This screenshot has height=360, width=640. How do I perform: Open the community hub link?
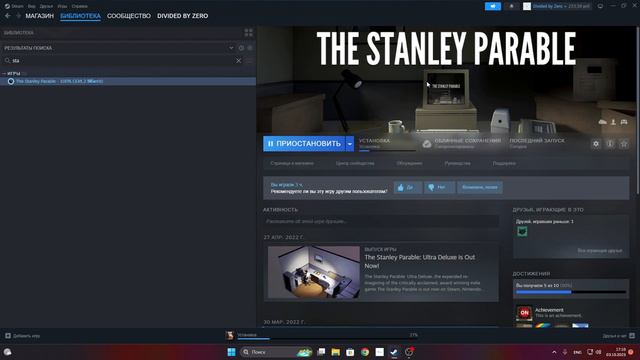pyautogui.click(x=355, y=163)
